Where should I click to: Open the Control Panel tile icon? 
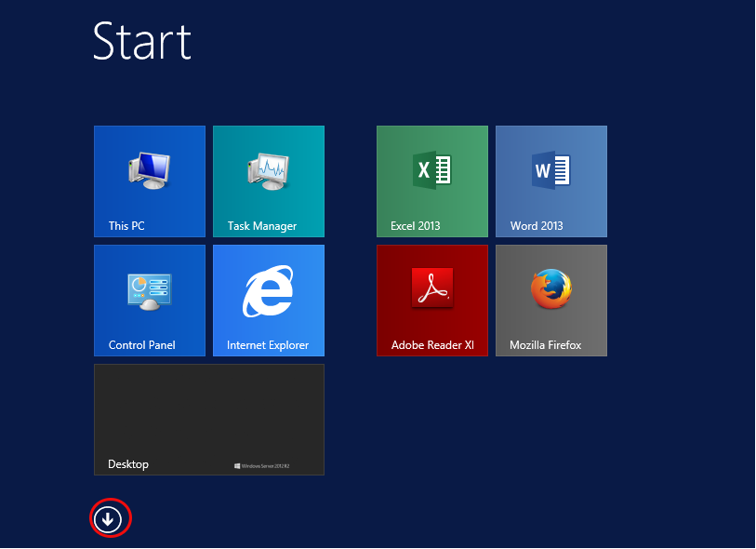149,290
